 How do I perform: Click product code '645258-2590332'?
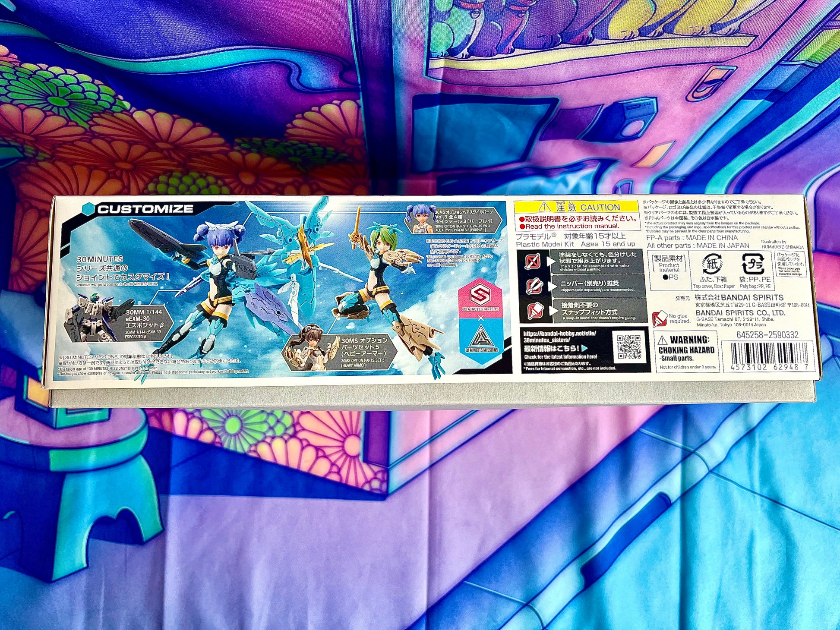(x=767, y=335)
